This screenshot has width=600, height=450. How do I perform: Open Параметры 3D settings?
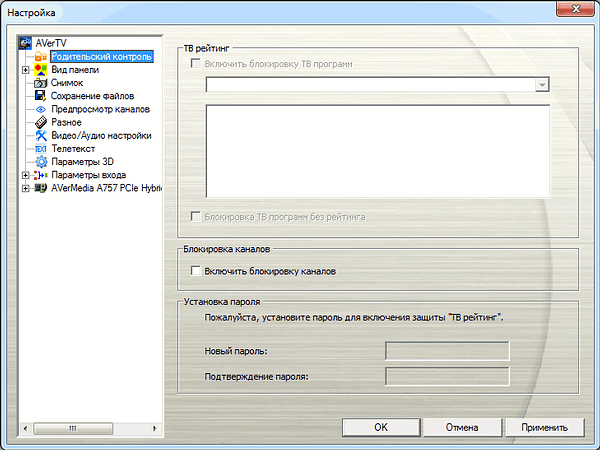(82, 162)
